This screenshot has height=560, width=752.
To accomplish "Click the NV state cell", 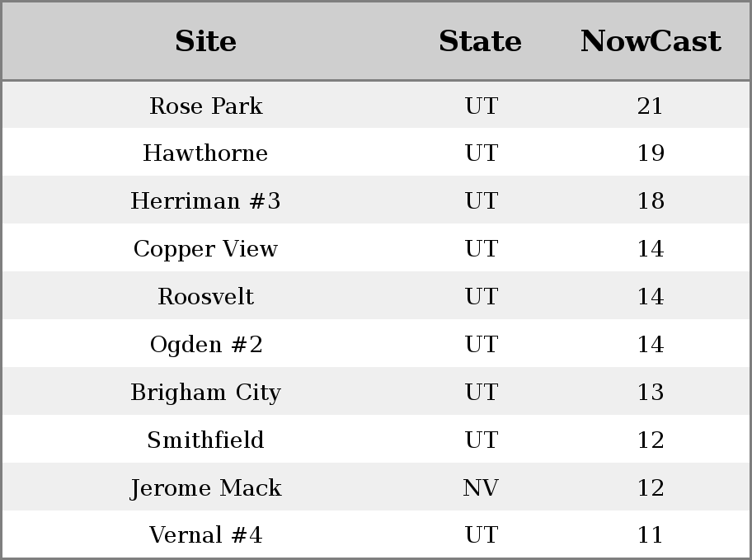I will pos(481,487).
